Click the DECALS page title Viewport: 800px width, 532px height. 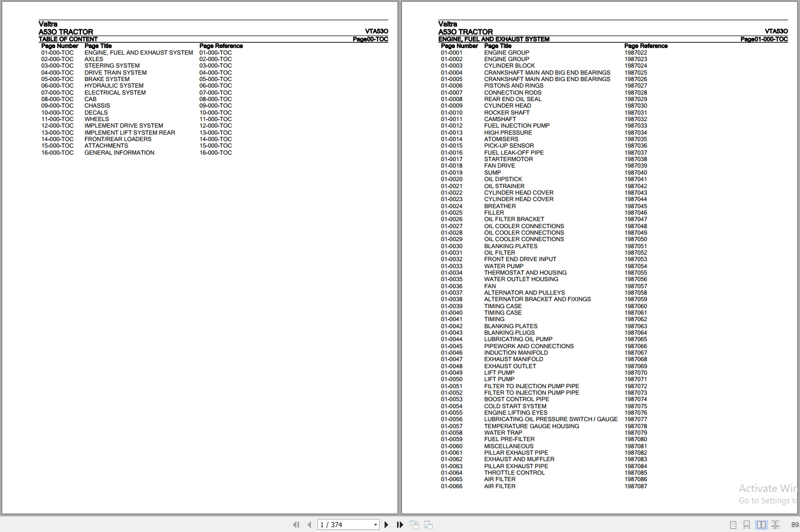tap(96, 112)
